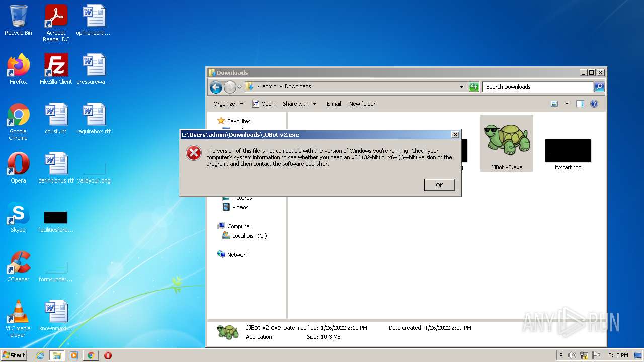The height and width of the screenshot is (362, 644).
Task: Click OK in the error dialog
Action: 439,185
